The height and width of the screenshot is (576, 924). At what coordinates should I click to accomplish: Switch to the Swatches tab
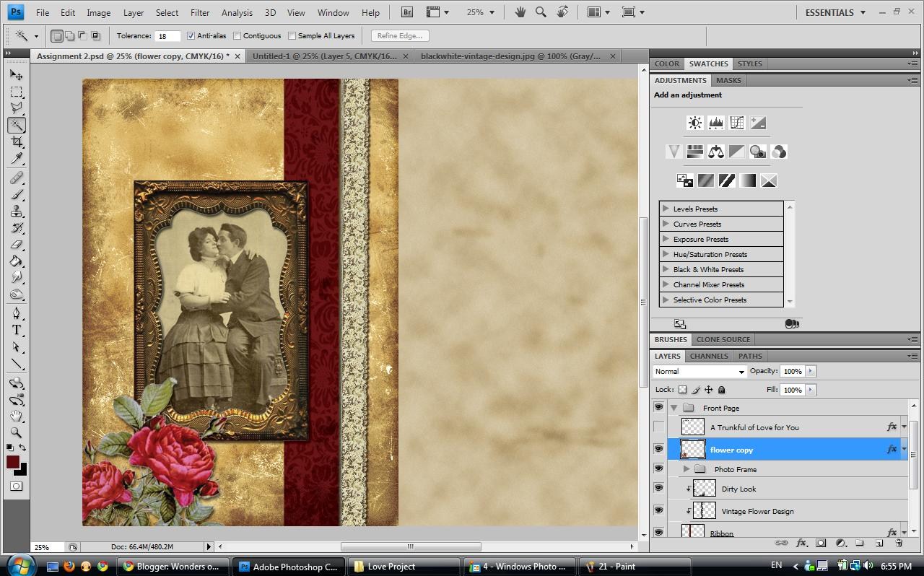point(708,64)
